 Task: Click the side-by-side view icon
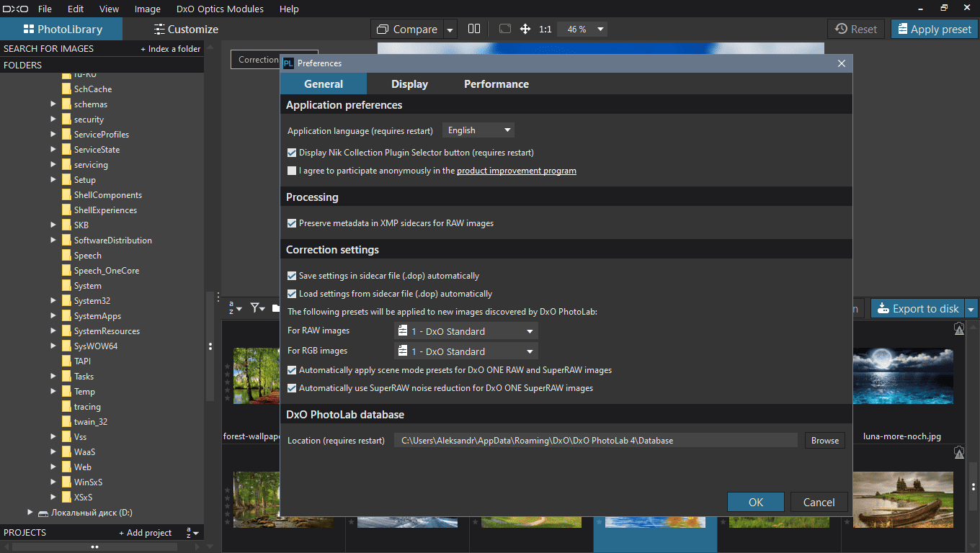click(x=473, y=29)
